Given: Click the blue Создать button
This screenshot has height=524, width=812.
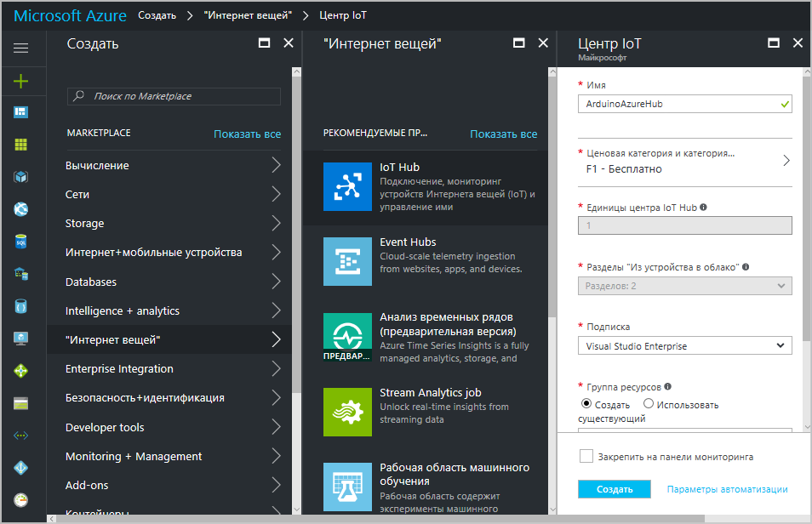Looking at the screenshot, I should coord(615,489).
